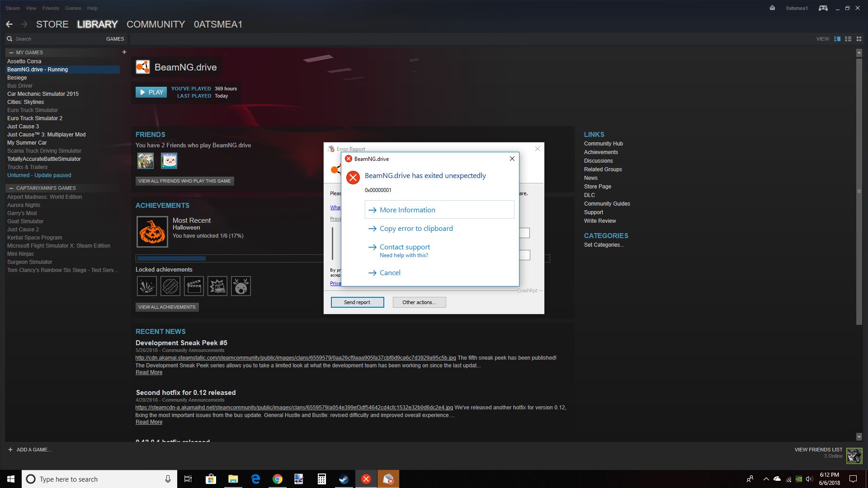This screenshot has height=488, width=868.
Task: Collapse the MY GAMES category
Action: tap(11, 52)
